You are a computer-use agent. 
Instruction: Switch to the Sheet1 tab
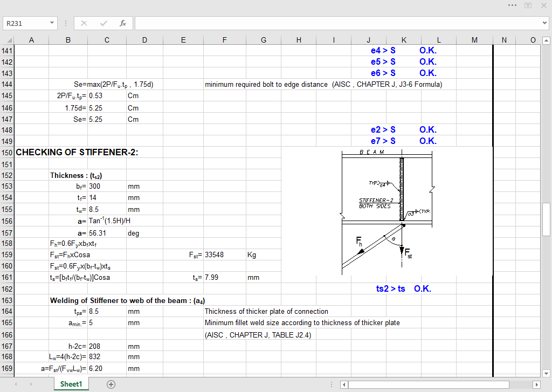tap(71, 384)
